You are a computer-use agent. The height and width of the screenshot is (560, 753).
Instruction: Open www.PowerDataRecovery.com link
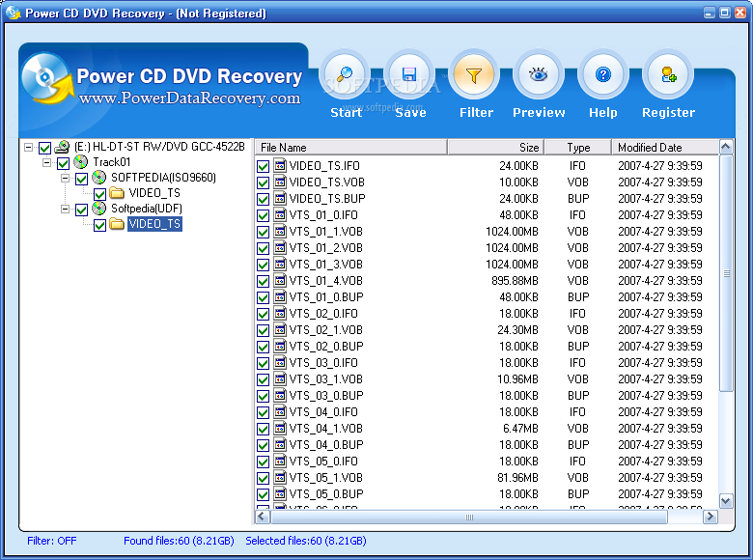tap(189, 98)
